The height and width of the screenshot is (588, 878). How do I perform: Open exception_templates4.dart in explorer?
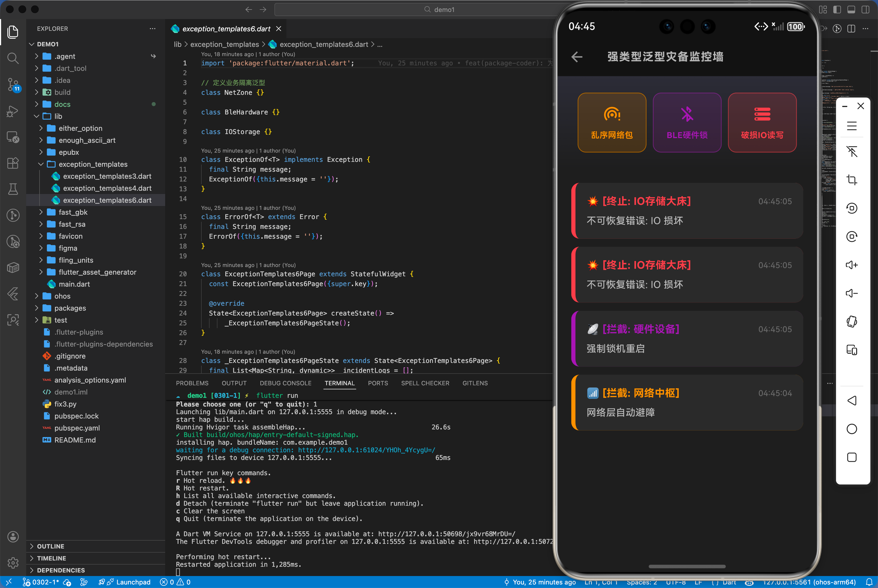click(x=107, y=188)
